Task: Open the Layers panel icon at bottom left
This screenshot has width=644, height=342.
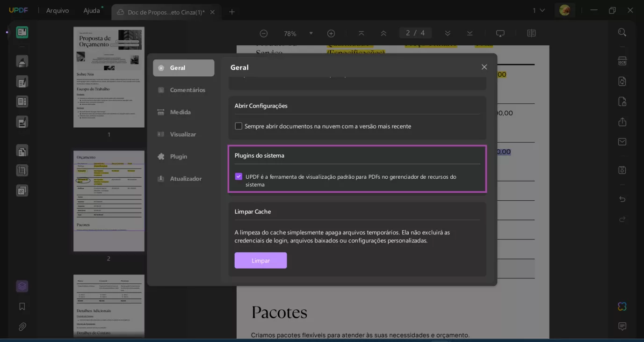Action: point(22,286)
